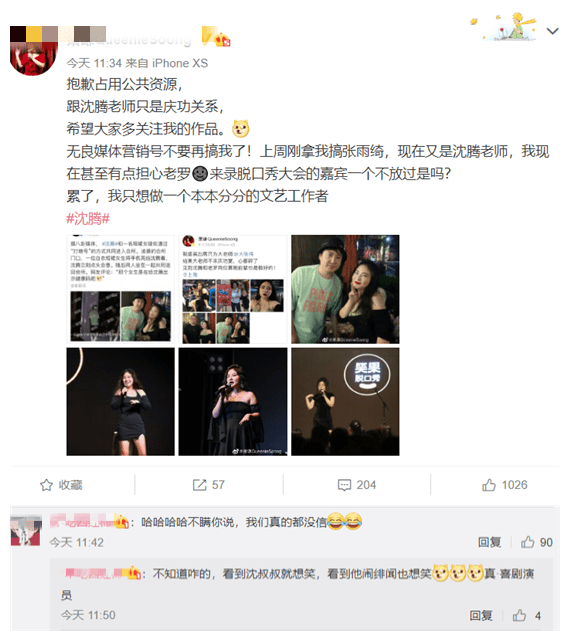Like the post with thumbs-up showing 1026
The width and height of the screenshot is (570, 641).
[x=489, y=485]
